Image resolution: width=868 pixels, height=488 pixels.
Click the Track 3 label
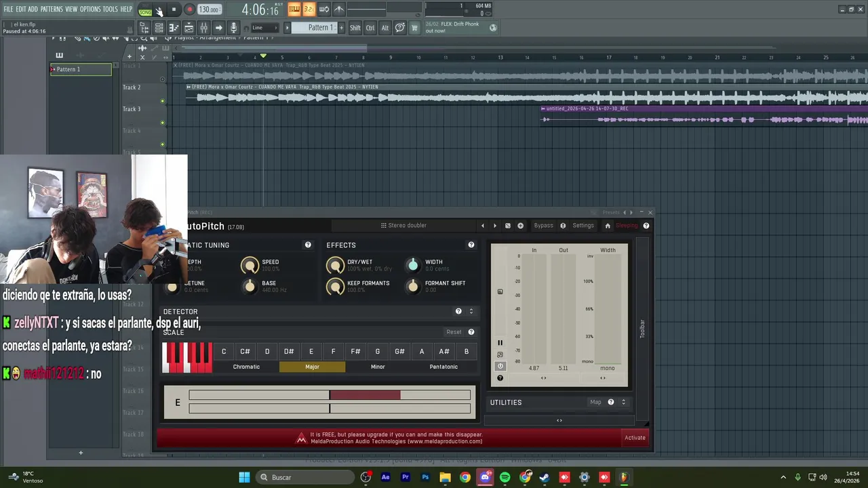pos(132,109)
